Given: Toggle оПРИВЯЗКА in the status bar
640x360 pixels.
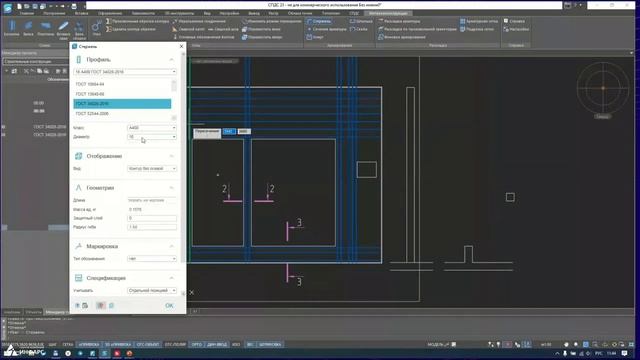Looking at the screenshot, I should pos(89,344).
